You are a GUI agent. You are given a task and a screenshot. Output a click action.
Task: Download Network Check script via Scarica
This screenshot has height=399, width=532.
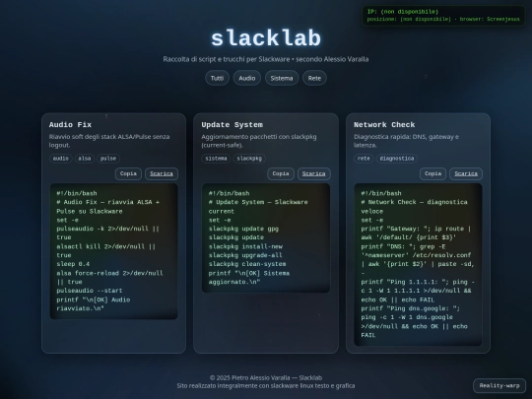click(466, 173)
